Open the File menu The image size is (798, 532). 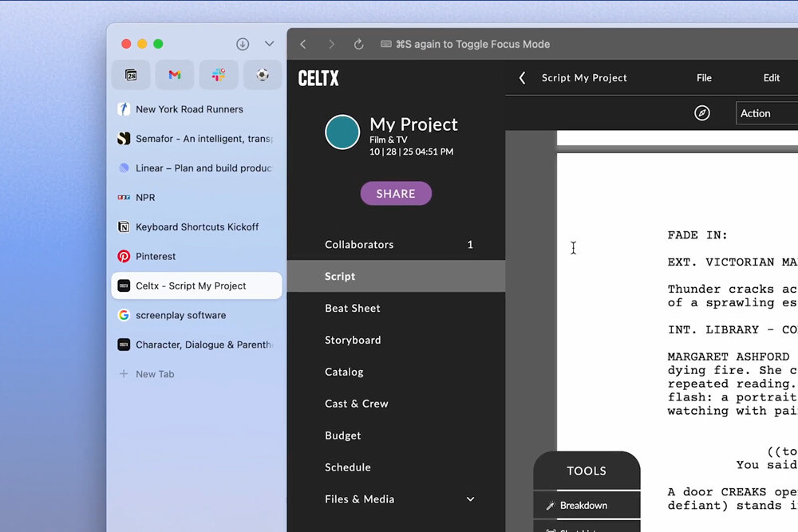pos(704,78)
